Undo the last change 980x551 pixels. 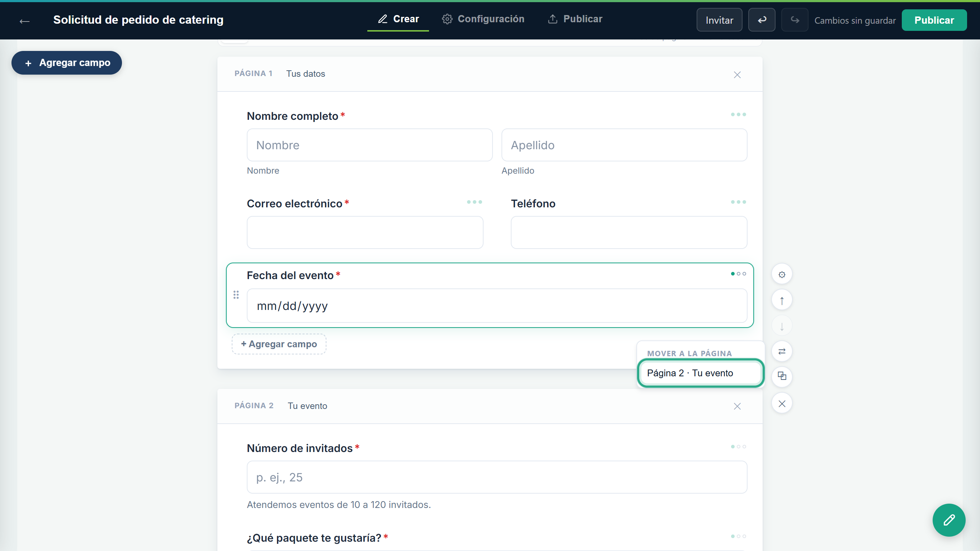click(x=762, y=20)
